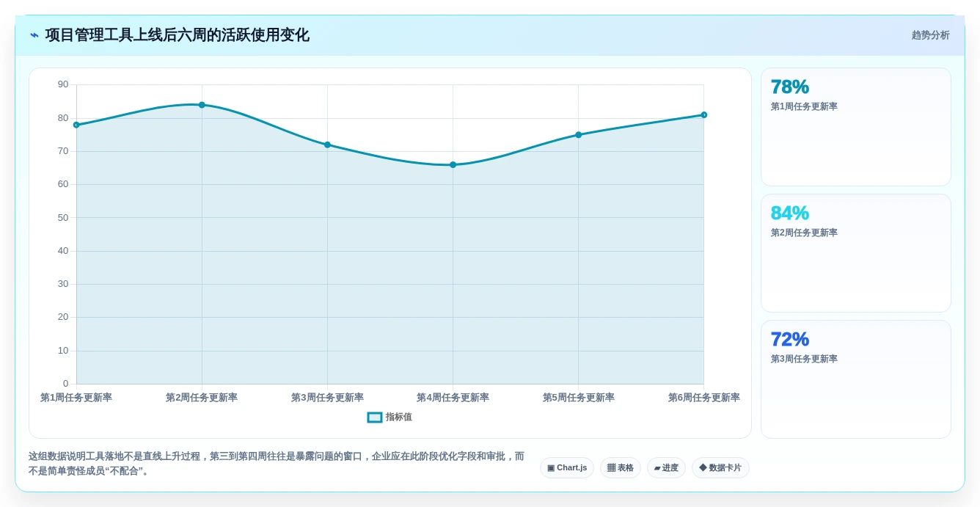
Task: Click the 第6周任务更新率 x-axis label
Action: tap(703, 398)
